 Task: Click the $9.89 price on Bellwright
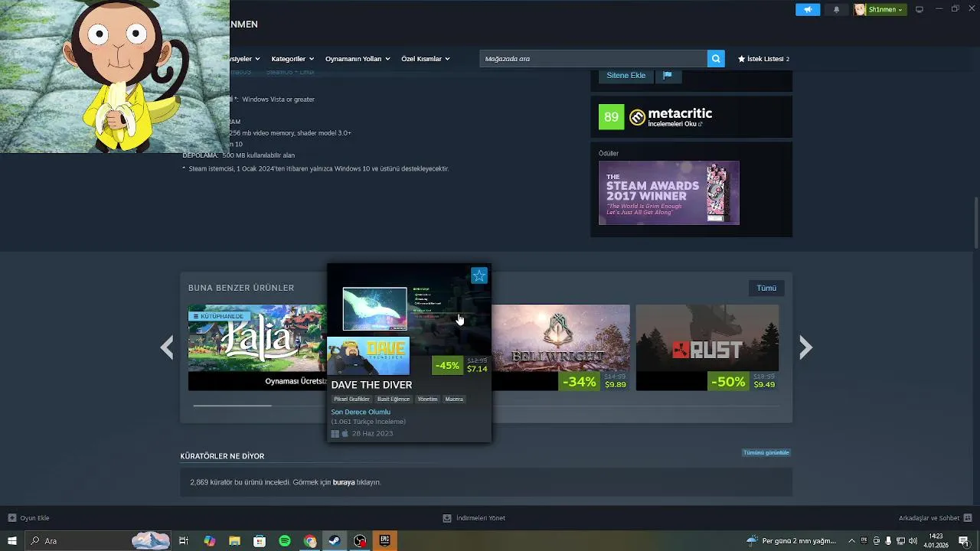pos(616,385)
